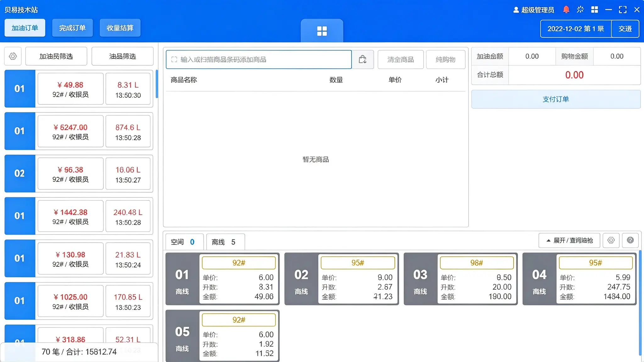Click the 支付订单 pay button

[556, 99]
